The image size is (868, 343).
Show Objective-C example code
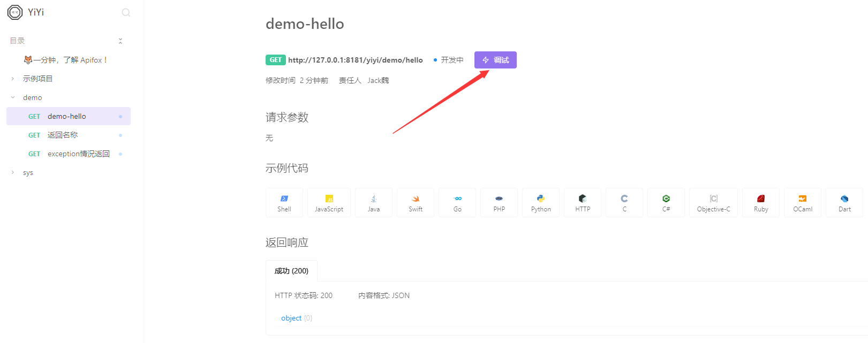713,202
